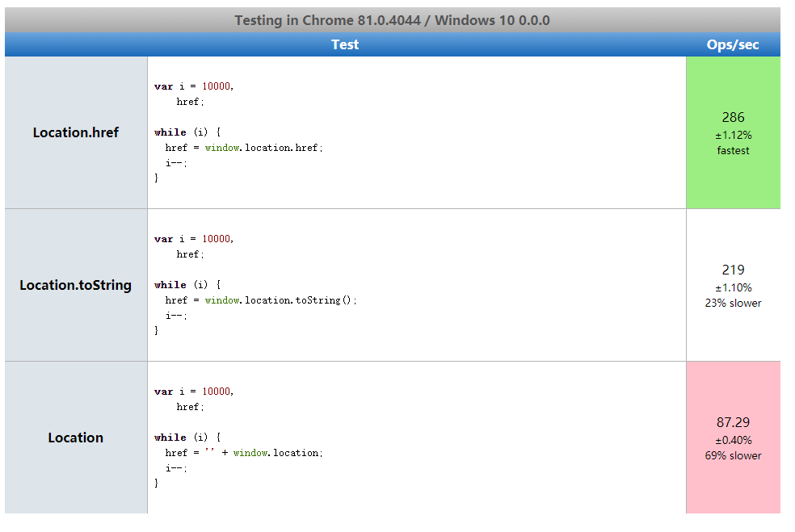The image size is (795, 532).
Task: Click the "±1.10%" margin of error
Action: click(733, 287)
